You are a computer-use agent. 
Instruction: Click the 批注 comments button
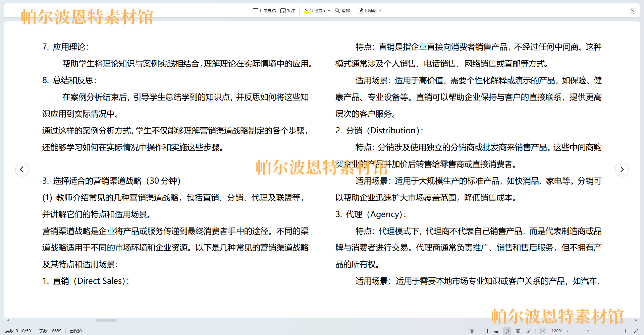point(288,11)
